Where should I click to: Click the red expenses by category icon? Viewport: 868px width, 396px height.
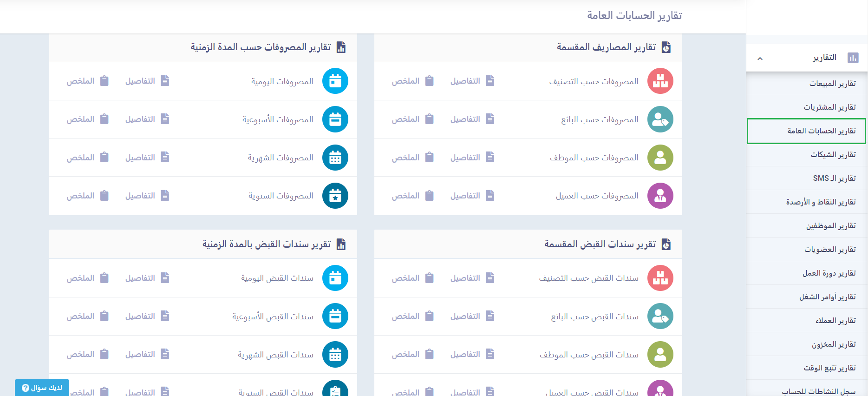point(660,81)
